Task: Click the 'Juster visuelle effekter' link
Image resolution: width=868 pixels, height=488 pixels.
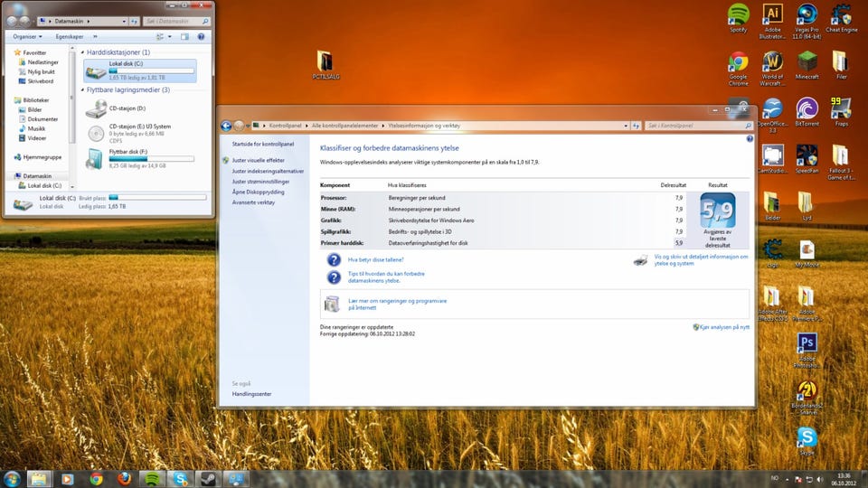Action: [258, 159]
